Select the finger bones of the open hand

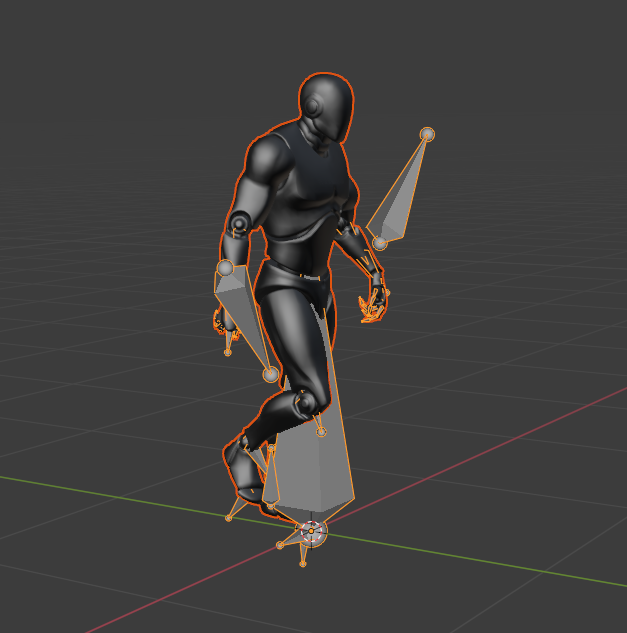tap(372, 309)
